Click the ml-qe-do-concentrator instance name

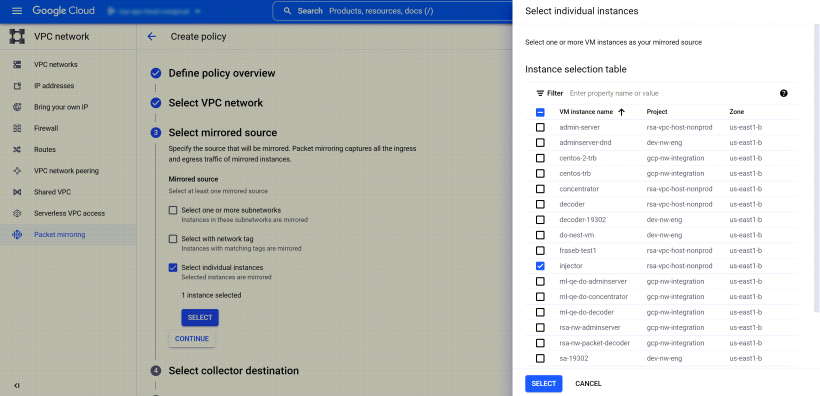pos(594,297)
